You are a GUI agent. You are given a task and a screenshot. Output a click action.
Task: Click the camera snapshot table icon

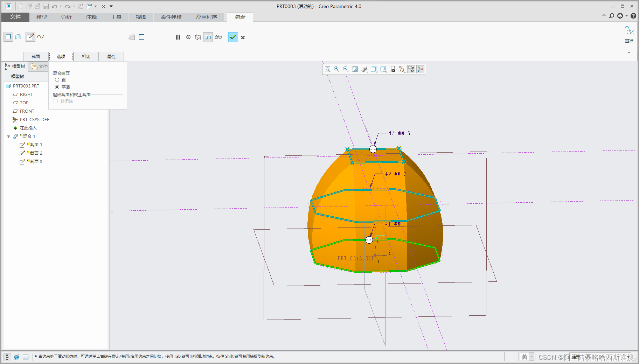(393, 69)
